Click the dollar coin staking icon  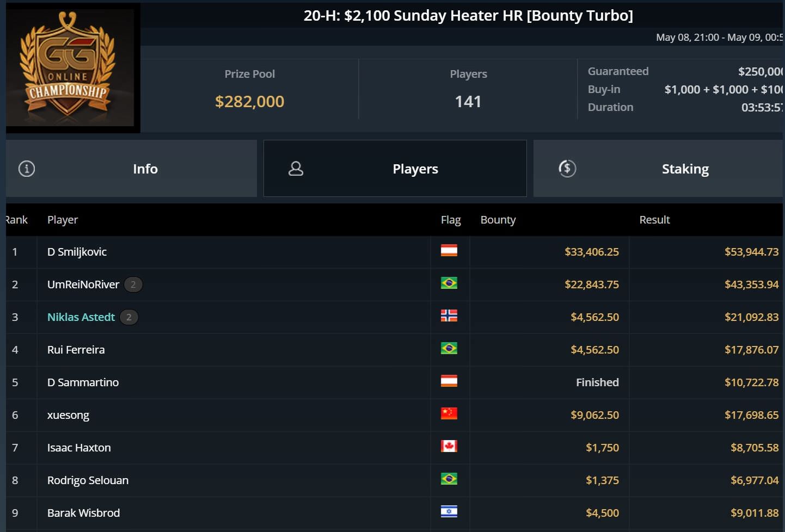567,169
